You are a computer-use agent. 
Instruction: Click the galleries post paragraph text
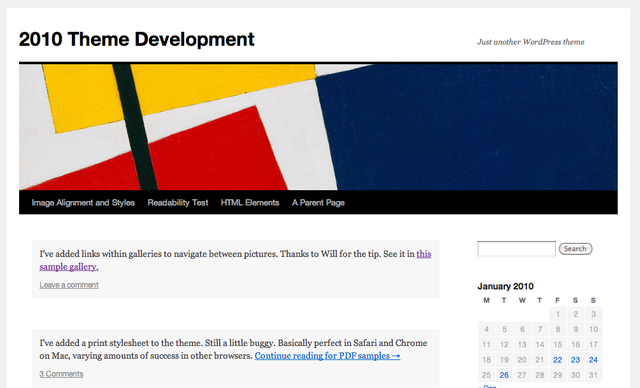pos(235,260)
